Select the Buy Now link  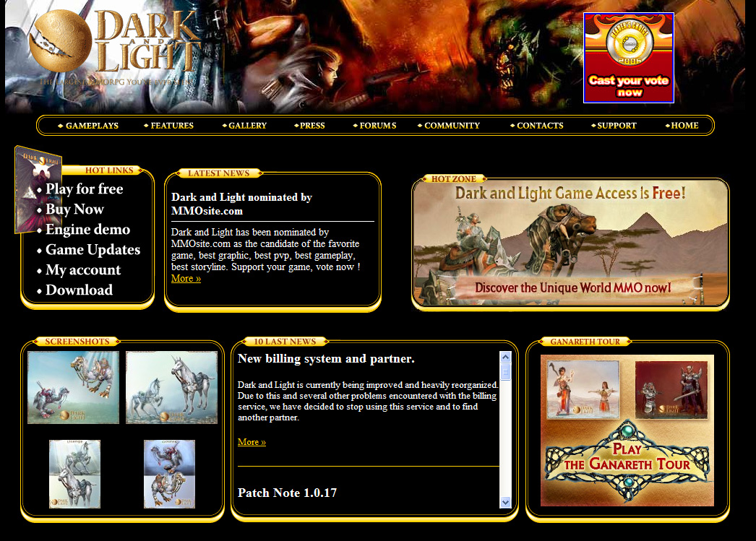[74, 209]
